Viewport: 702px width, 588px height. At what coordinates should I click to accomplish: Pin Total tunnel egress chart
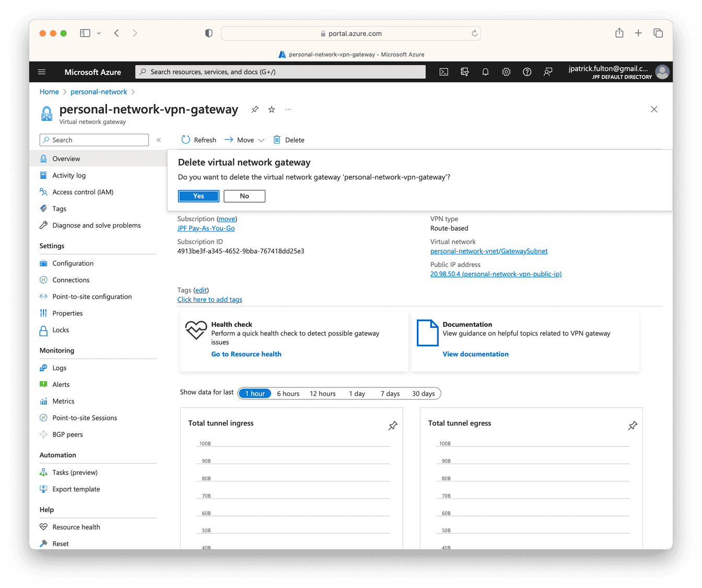pos(633,426)
